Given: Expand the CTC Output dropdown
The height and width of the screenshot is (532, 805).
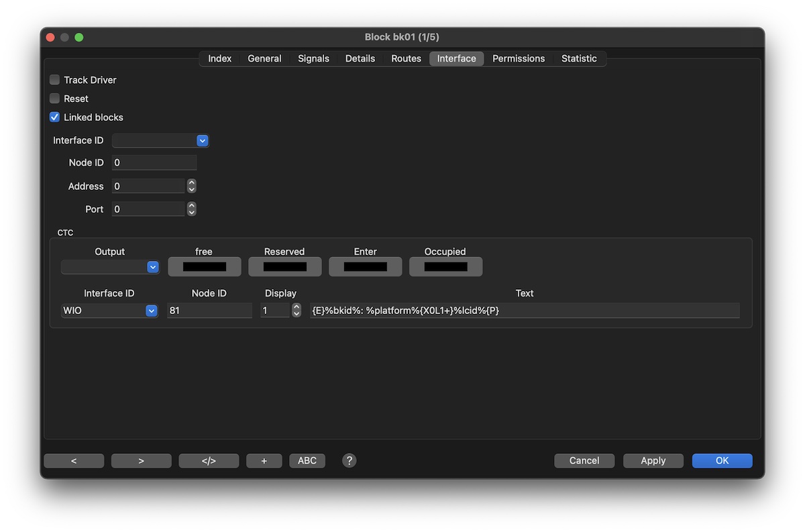Looking at the screenshot, I should coord(152,267).
